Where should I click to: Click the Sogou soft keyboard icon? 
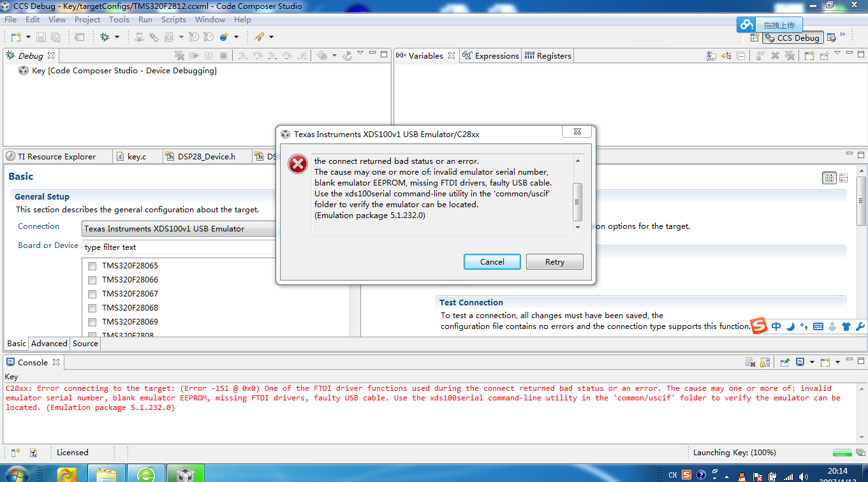(x=818, y=326)
